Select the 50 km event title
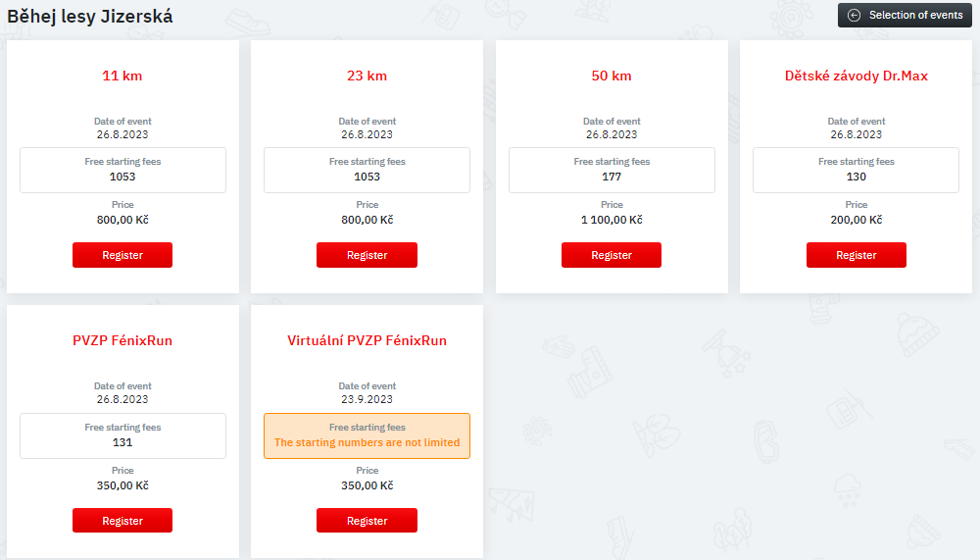 pos(612,76)
